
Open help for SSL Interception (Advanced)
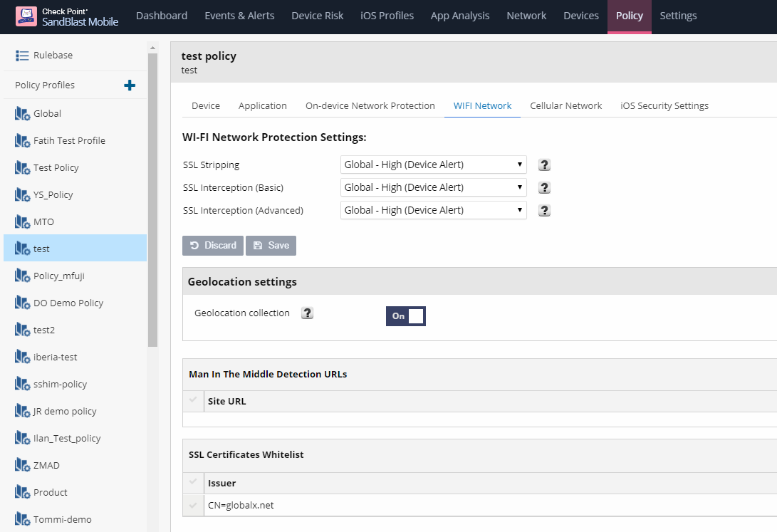tap(544, 211)
